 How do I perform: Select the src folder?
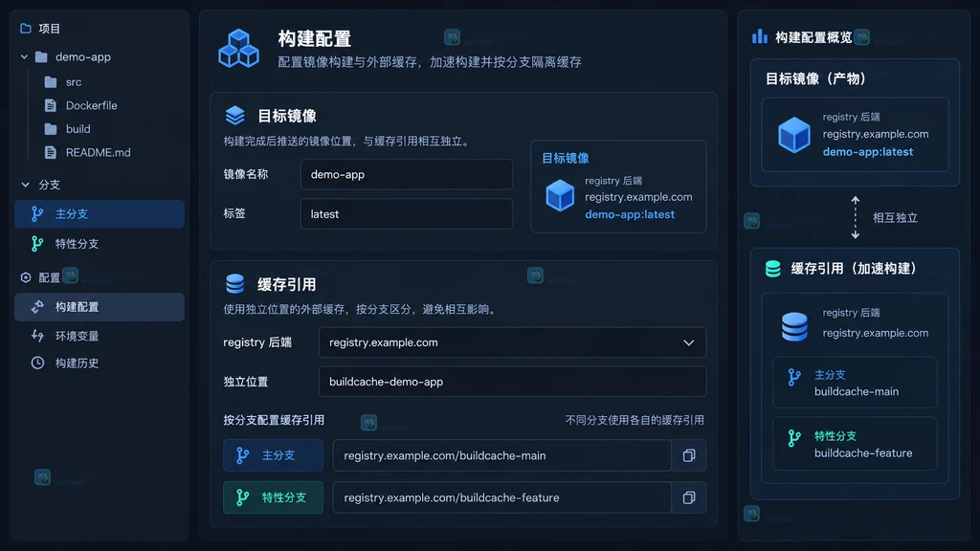pyautogui.click(x=74, y=82)
